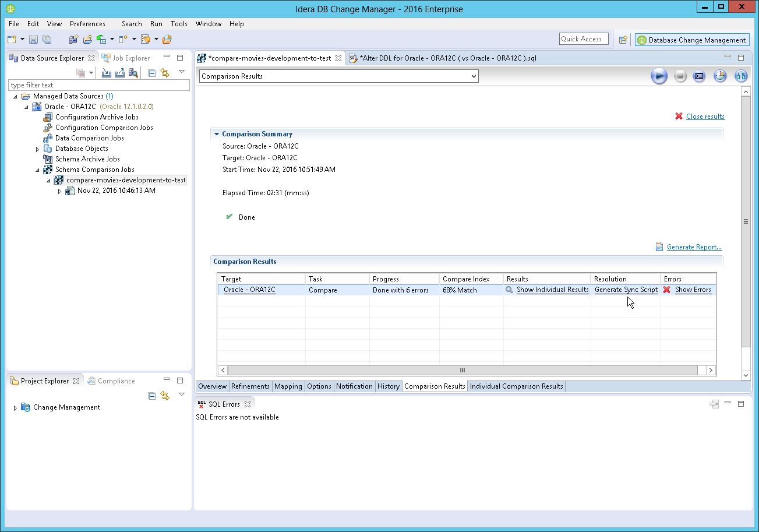
Task: Open the File menu
Action: click(14, 24)
